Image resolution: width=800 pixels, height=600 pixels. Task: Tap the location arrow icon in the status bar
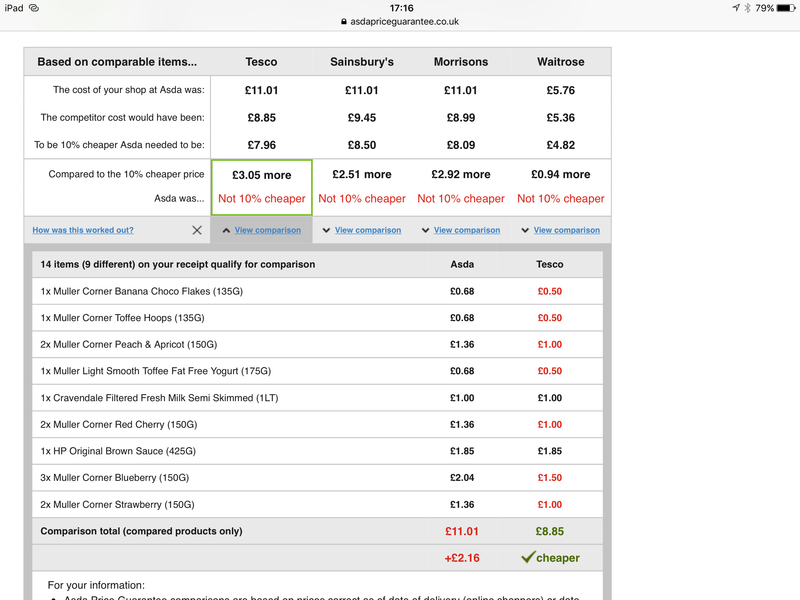click(736, 8)
